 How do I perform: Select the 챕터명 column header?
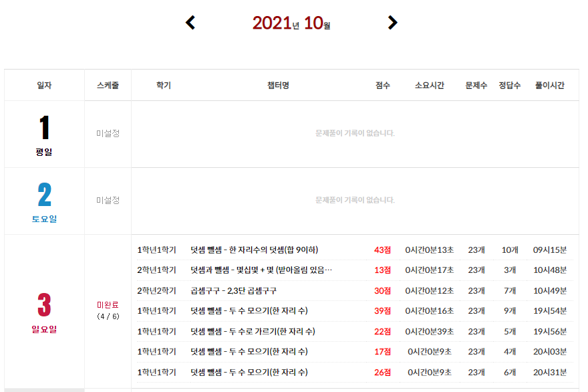pos(278,85)
